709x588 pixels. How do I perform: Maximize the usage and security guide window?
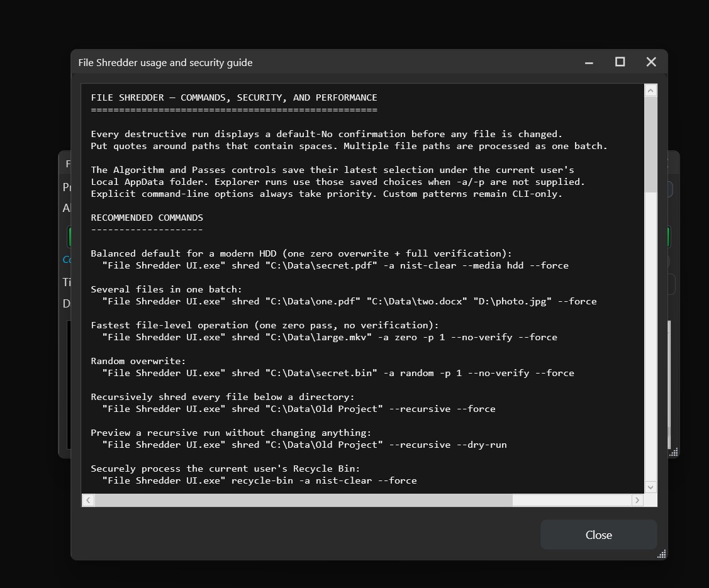coord(620,62)
